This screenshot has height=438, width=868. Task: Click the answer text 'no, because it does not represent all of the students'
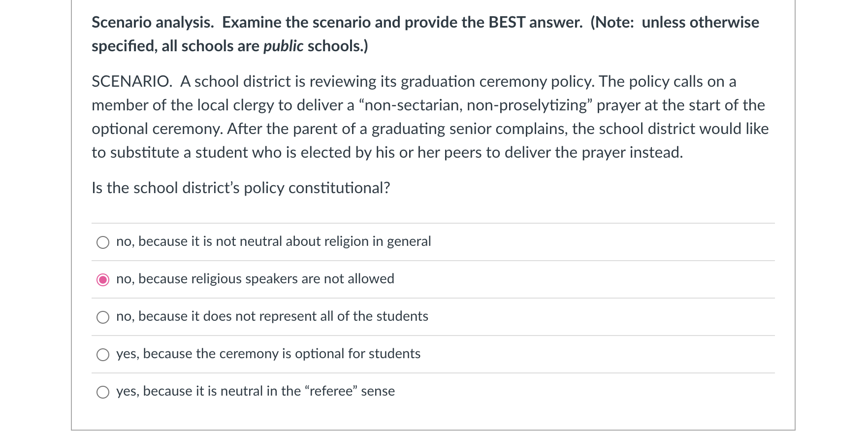pos(272,316)
